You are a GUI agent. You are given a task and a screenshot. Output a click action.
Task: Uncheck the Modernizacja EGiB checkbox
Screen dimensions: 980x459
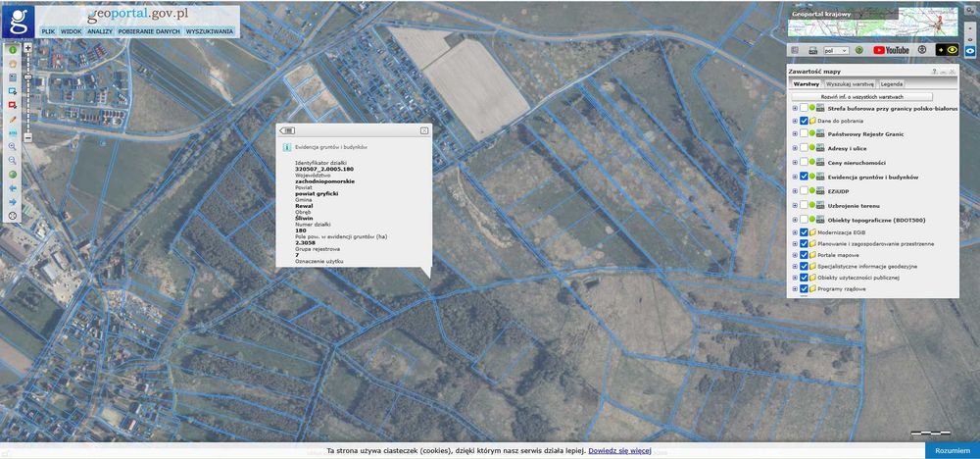click(804, 232)
